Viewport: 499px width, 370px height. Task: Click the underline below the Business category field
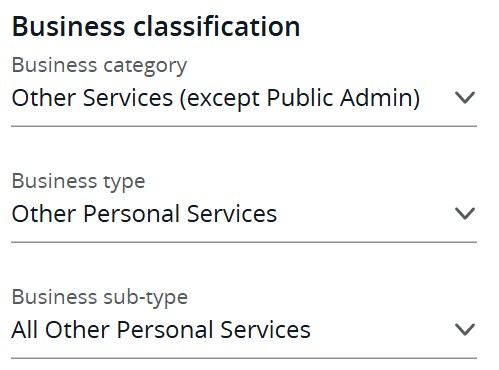coord(244,126)
